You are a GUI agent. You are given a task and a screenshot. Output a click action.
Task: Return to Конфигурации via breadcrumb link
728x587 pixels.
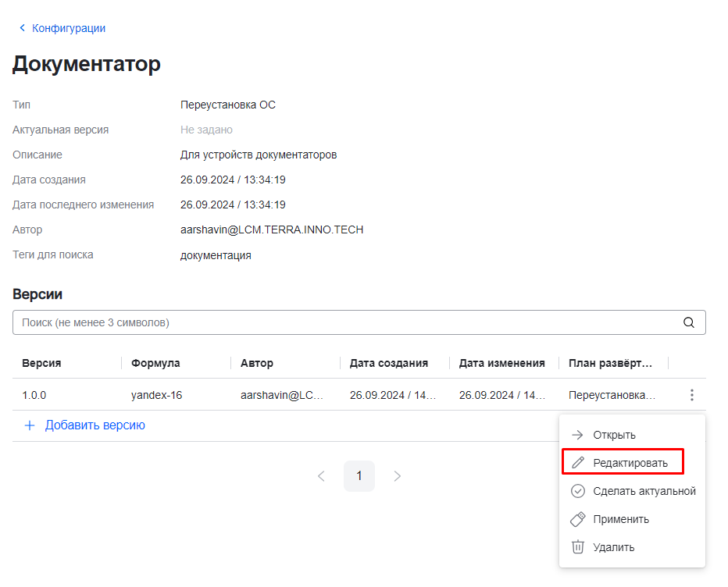[x=68, y=28]
